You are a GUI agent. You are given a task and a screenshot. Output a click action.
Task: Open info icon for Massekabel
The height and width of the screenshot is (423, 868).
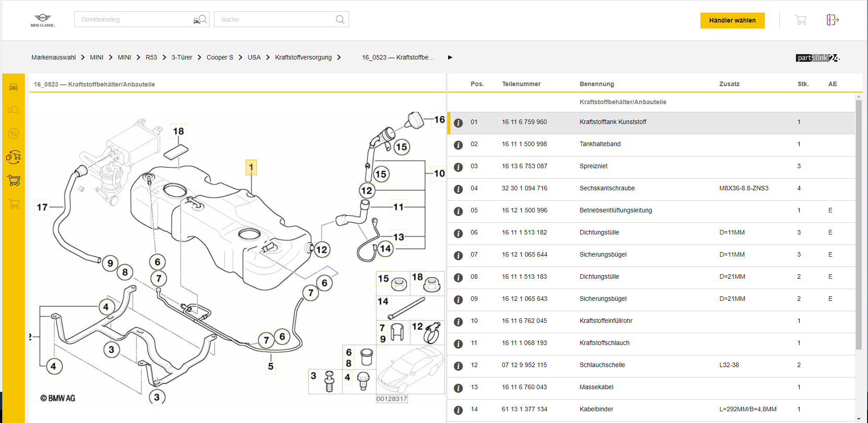[x=458, y=388]
